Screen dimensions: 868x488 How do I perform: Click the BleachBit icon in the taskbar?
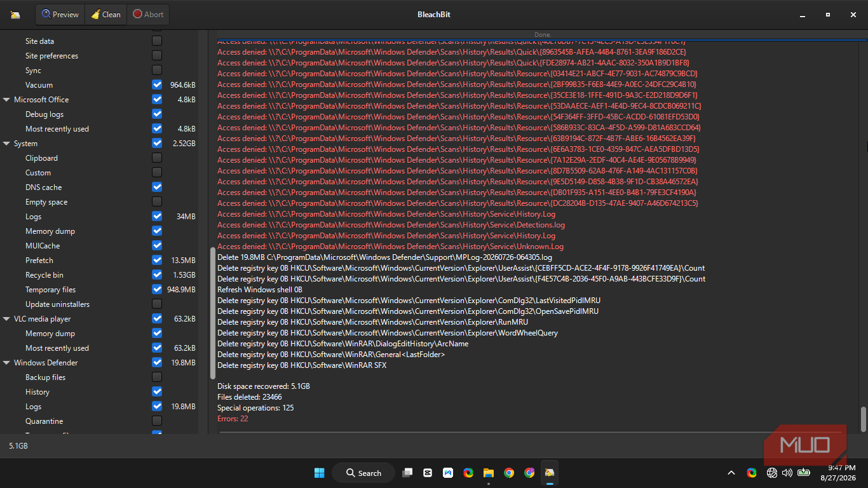(x=550, y=473)
